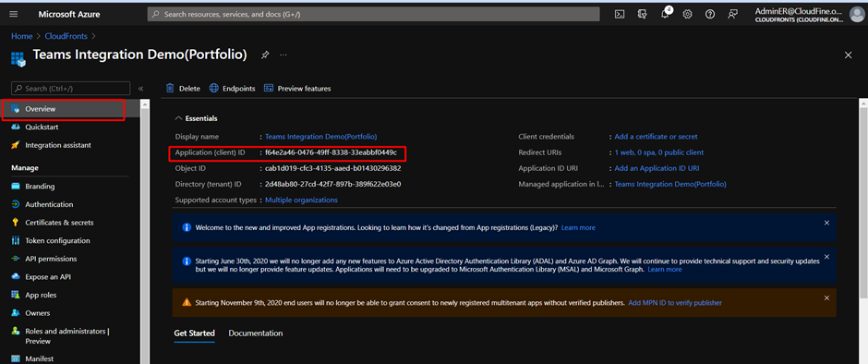The height and width of the screenshot is (364, 868).
Task: Click the API permissions icon
Action: 16,259
